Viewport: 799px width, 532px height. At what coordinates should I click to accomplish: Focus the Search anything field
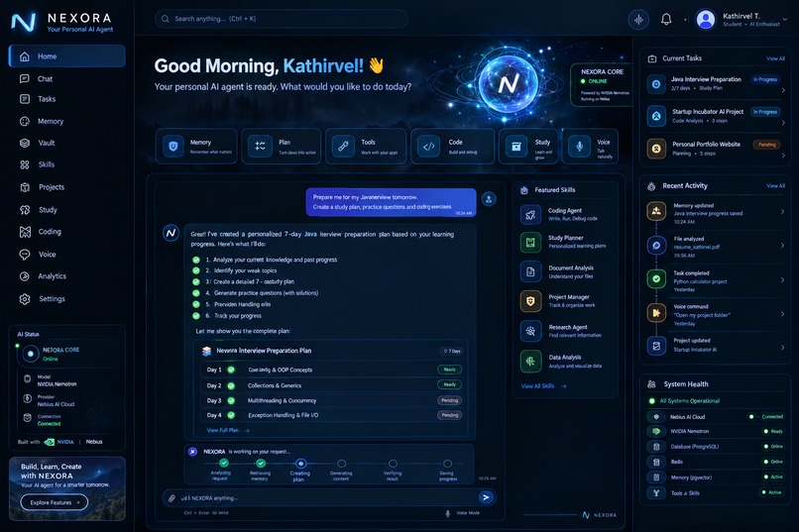(281, 19)
